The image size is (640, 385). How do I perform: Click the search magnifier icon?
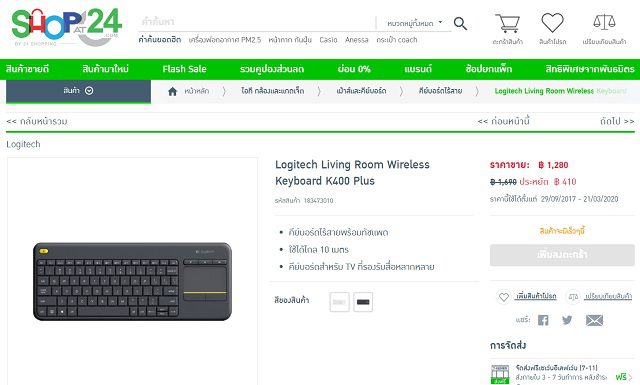(x=460, y=23)
